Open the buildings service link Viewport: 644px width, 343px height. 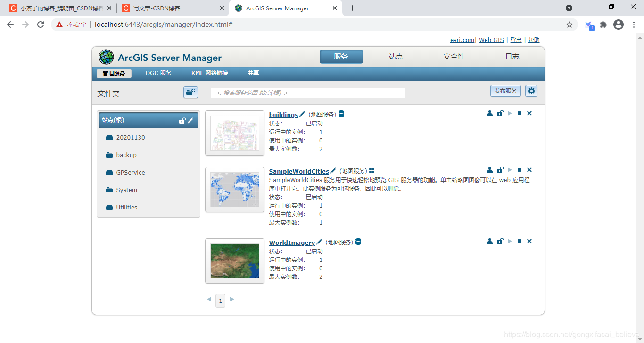point(283,115)
